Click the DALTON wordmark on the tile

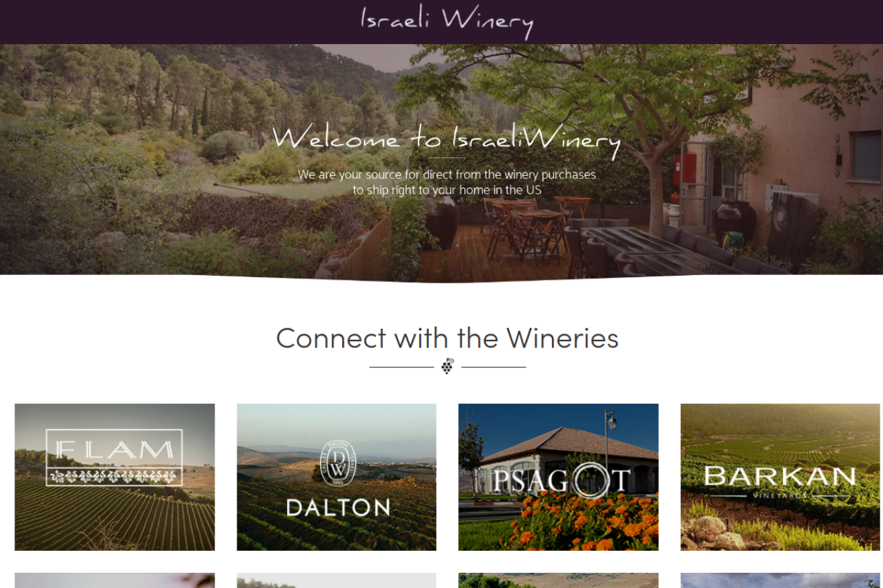click(338, 508)
